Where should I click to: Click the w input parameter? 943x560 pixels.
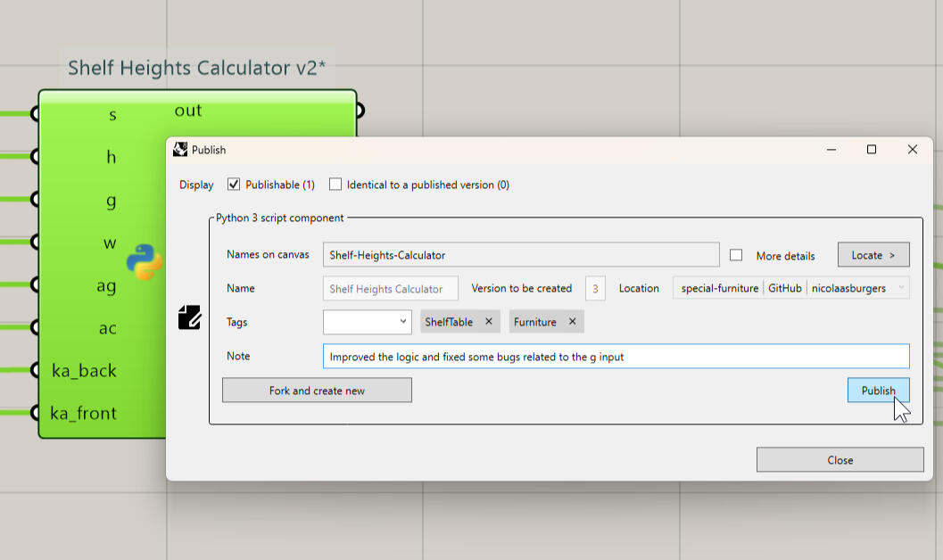(x=110, y=243)
